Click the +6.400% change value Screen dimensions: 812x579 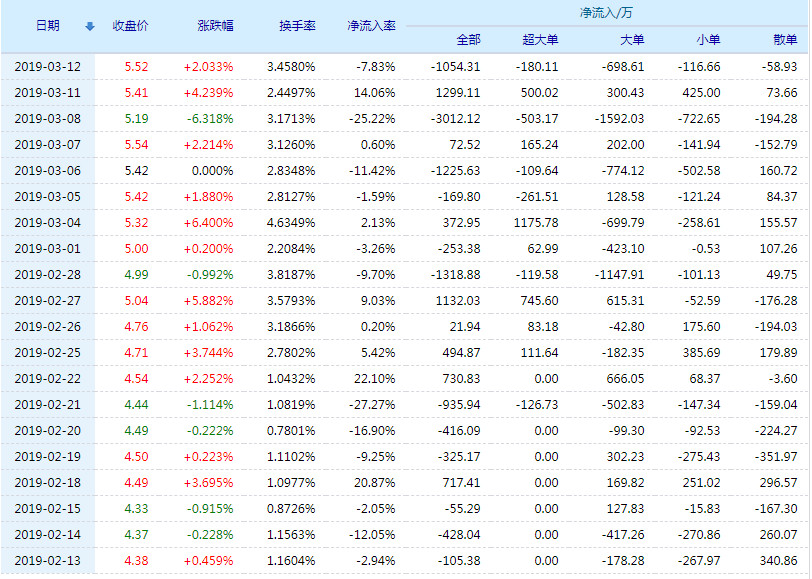point(209,223)
